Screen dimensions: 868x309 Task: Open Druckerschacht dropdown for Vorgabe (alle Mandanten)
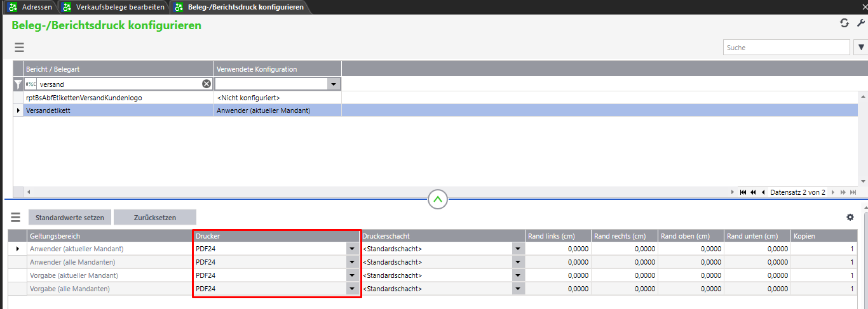coord(519,289)
